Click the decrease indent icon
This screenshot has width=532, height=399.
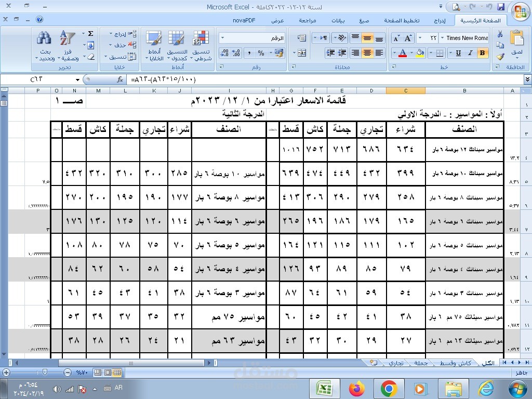342,53
